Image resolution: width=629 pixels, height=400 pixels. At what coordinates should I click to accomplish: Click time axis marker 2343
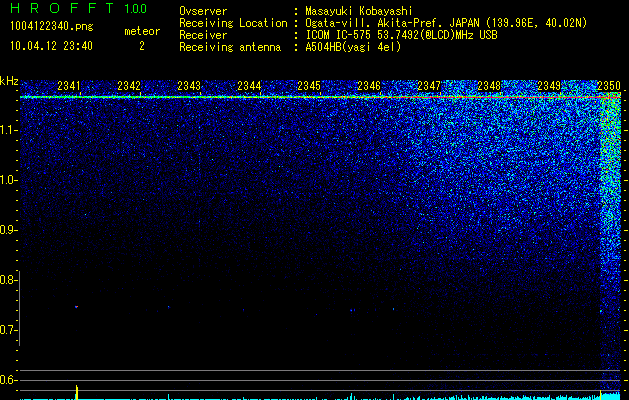pyautogui.click(x=189, y=86)
